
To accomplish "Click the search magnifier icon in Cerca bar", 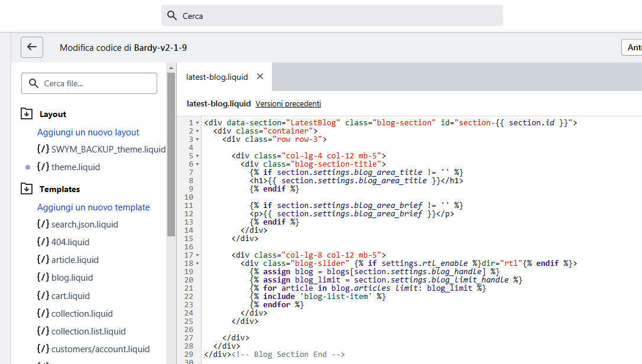I will coord(172,16).
